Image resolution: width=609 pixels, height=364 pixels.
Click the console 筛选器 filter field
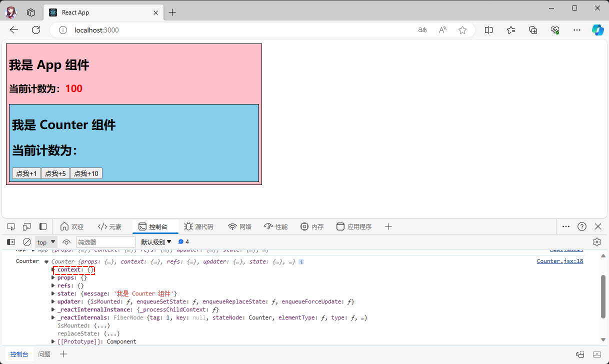pyautogui.click(x=105, y=242)
